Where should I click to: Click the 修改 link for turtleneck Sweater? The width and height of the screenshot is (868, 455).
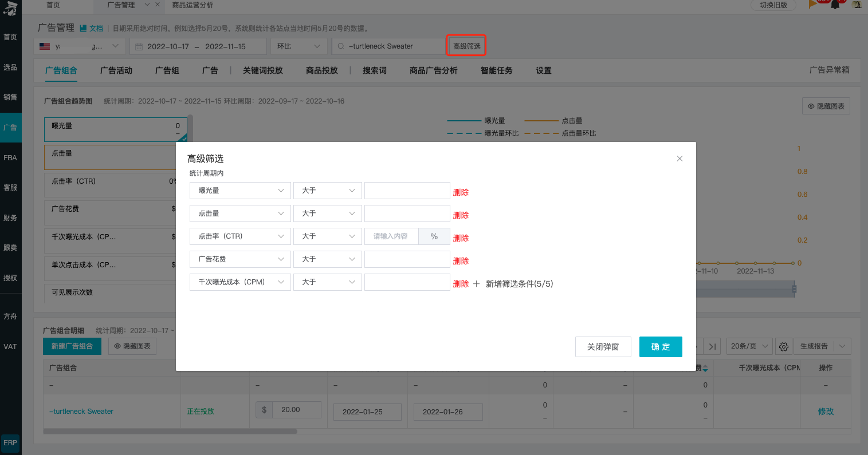pos(826,412)
